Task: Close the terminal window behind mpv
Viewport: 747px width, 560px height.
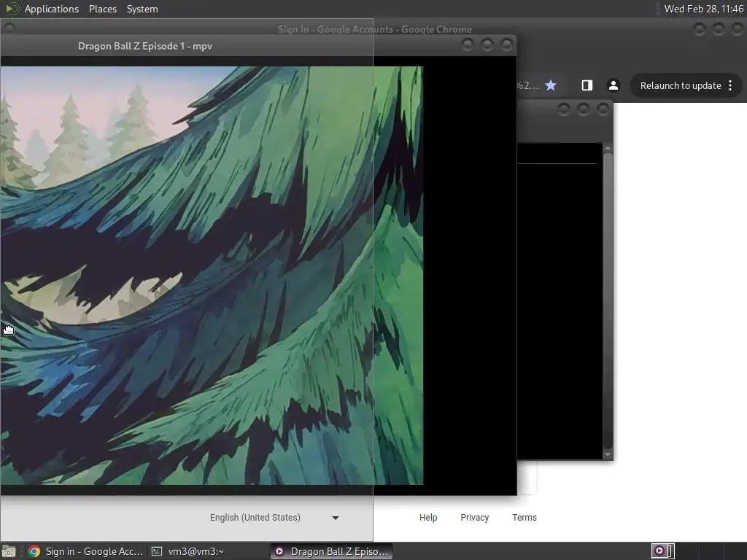Action: point(603,110)
